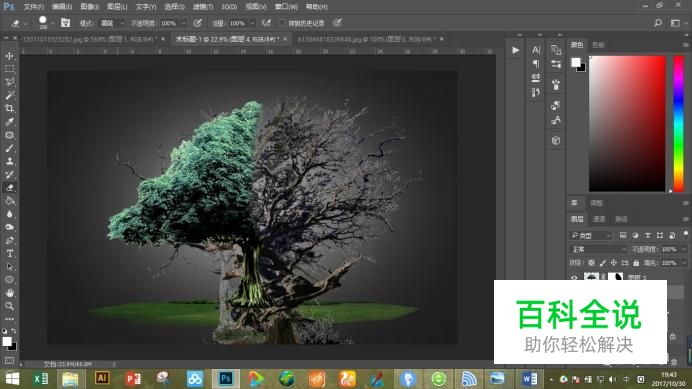The height and width of the screenshot is (389, 692).
Task: Open tool preset picker arrow
Action: (x=25, y=23)
